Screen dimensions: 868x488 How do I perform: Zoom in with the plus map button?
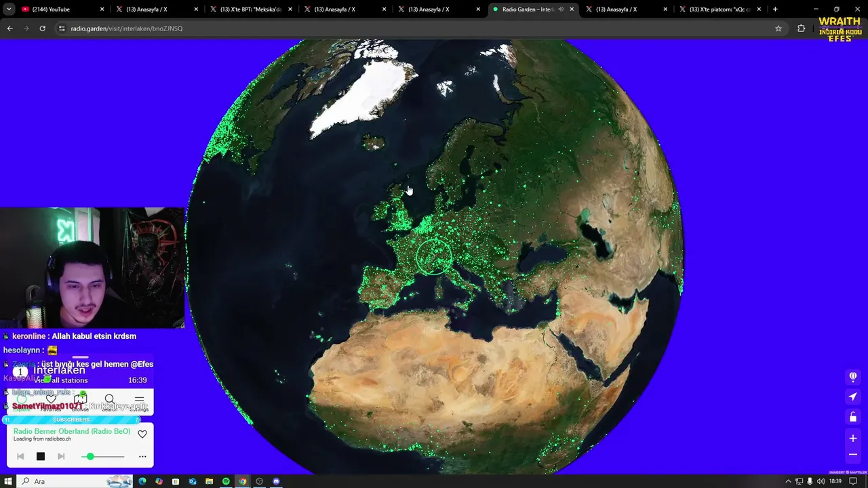point(853,439)
